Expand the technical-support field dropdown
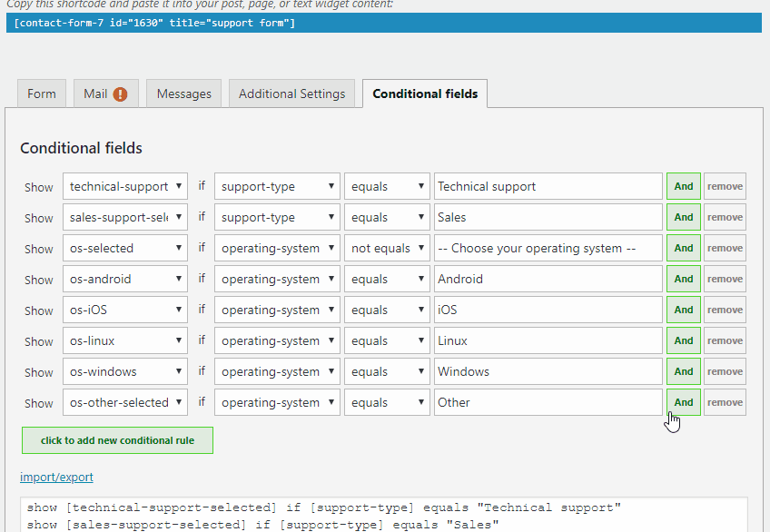Image resolution: width=770 pixels, height=532 pixels. click(125, 186)
